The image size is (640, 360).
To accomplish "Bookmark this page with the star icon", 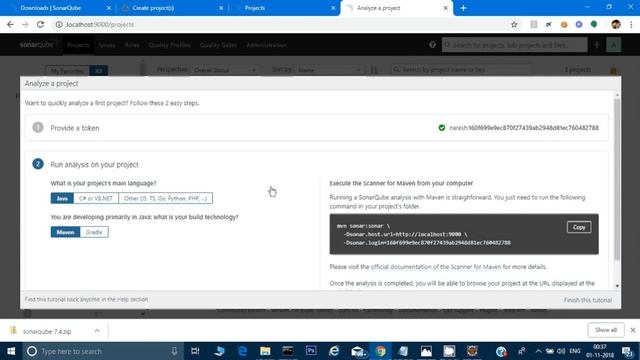I will [x=514, y=24].
